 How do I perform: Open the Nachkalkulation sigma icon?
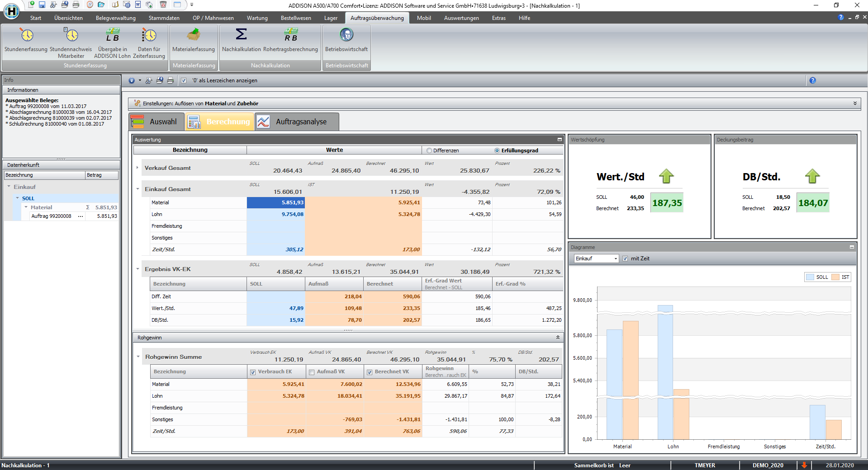point(241,36)
